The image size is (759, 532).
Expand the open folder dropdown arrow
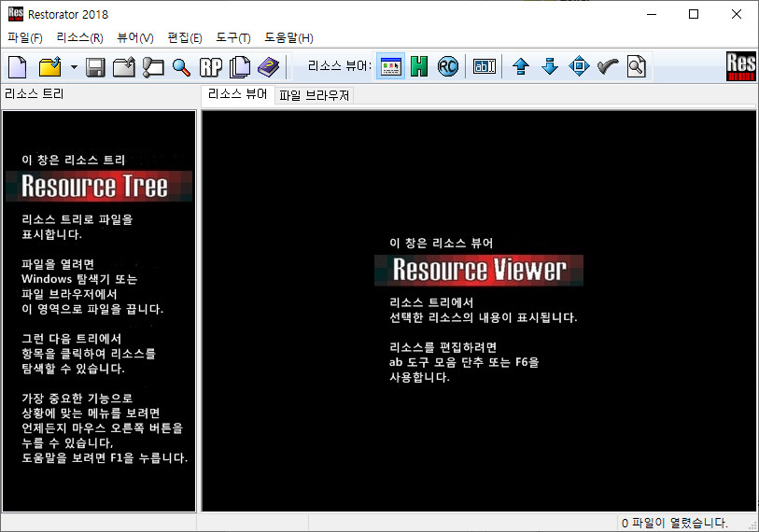click(74, 67)
